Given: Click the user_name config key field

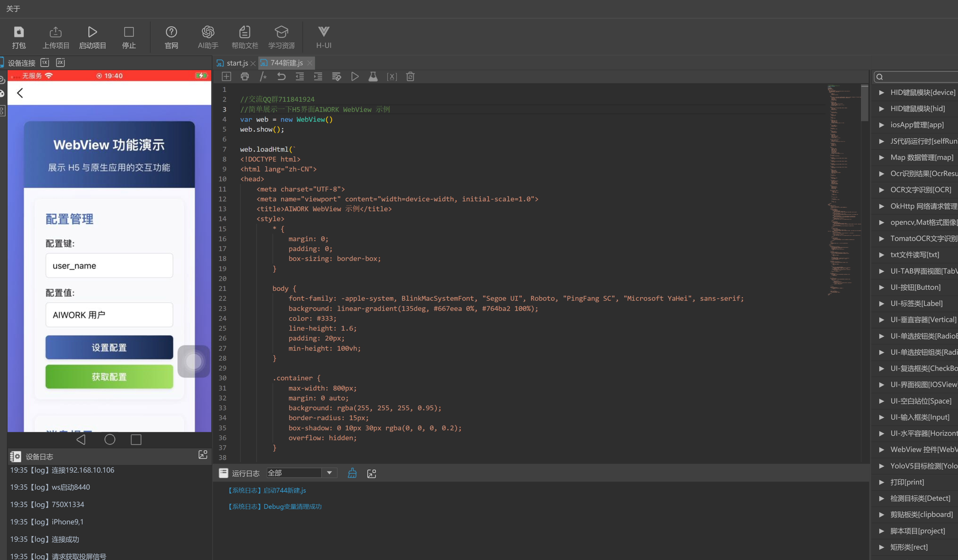Looking at the screenshot, I should pos(109,265).
